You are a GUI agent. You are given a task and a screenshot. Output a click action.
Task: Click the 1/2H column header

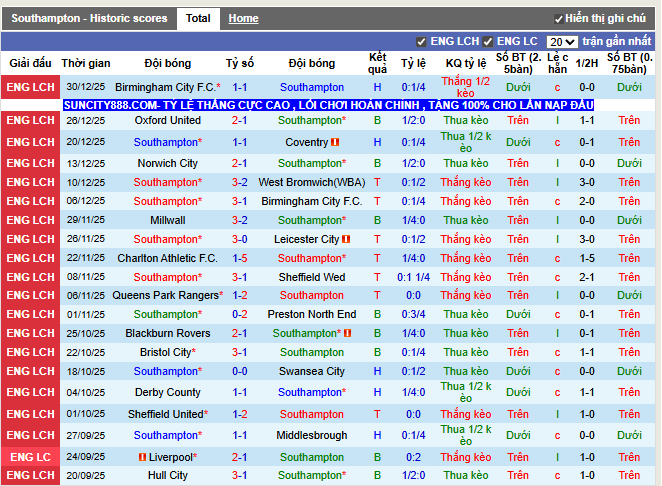[587, 63]
